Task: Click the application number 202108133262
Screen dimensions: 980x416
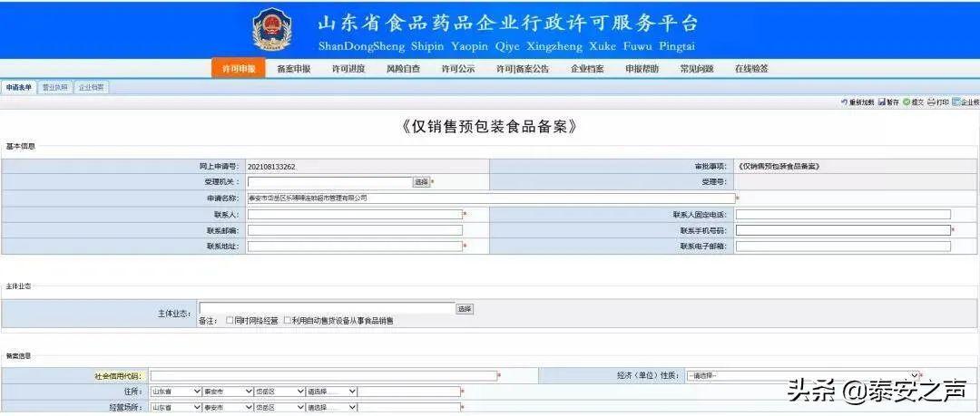Action: click(271, 167)
